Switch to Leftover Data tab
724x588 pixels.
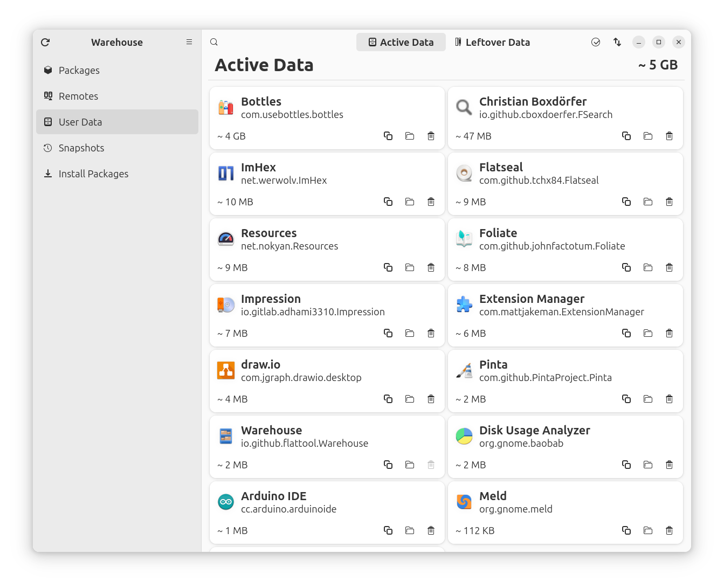(492, 42)
